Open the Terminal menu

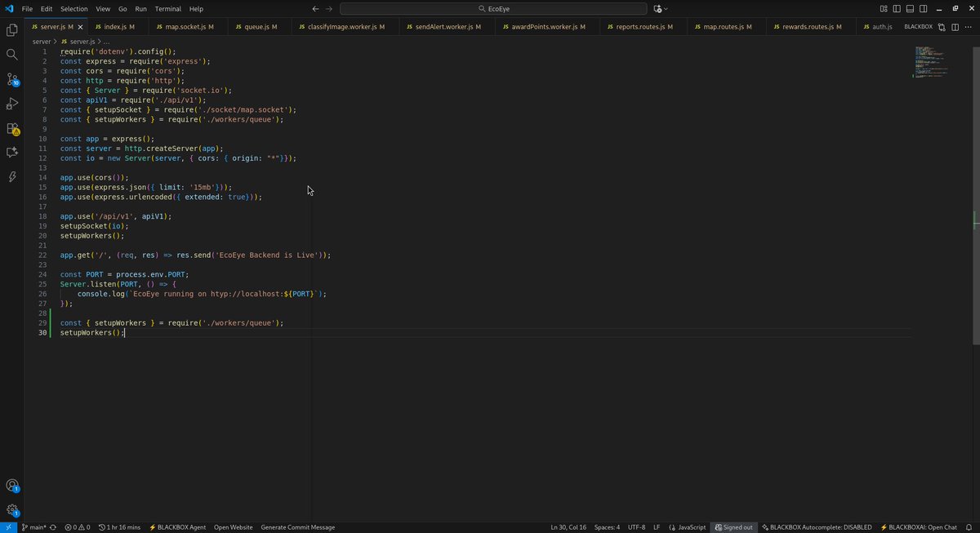pos(168,8)
